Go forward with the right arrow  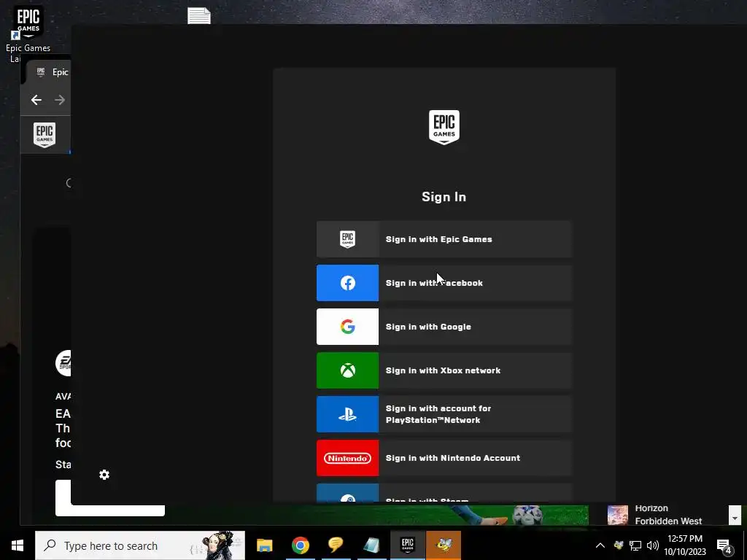coord(60,100)
